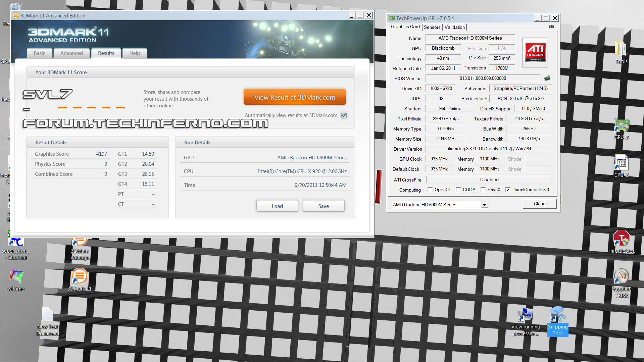Click the Physics Score row
Image resolution: width=644 pixels, height=362 pixels.
pos(71,164)
